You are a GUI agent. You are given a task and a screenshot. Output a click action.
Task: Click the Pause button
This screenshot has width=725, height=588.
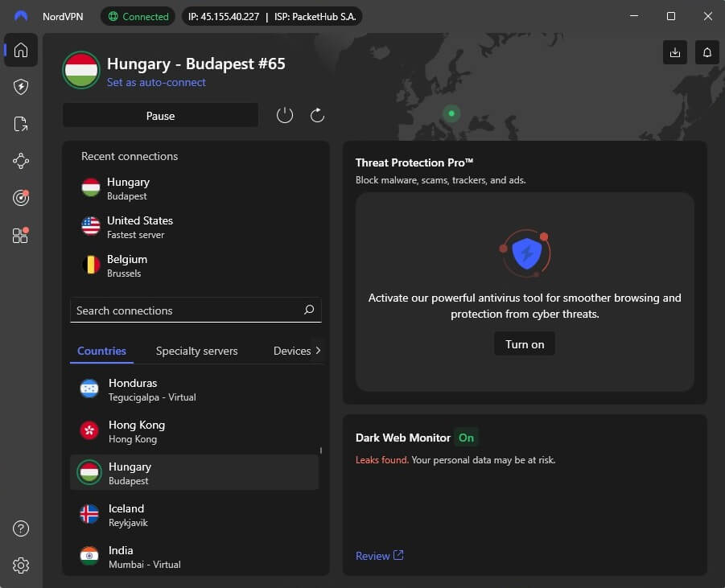pos(160,116)
